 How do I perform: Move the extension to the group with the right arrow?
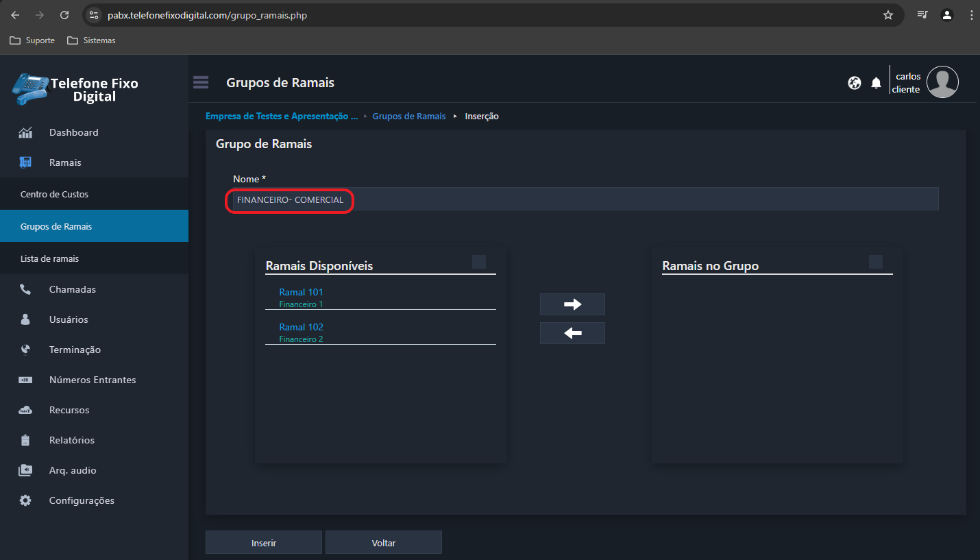pos(572,304)
